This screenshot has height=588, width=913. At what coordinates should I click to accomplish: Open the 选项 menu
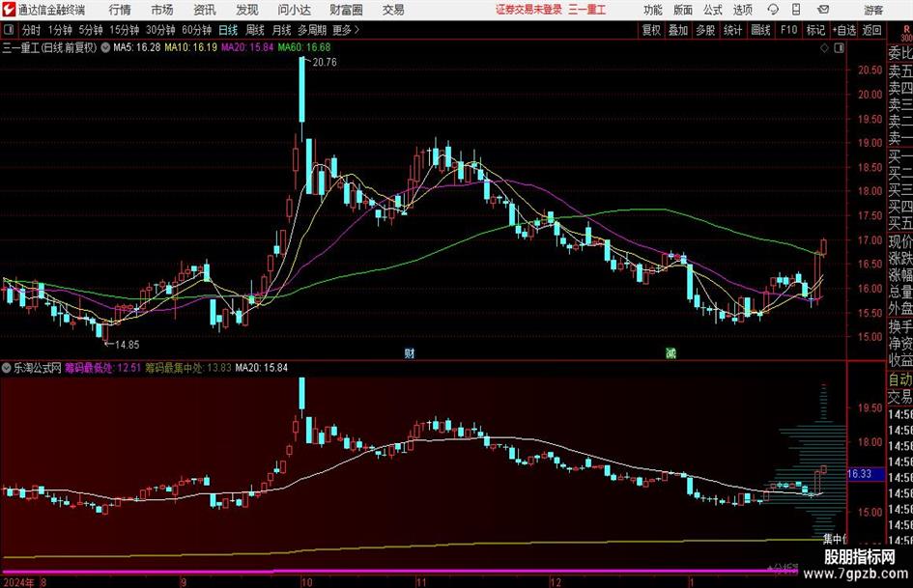(x=742, y=10)
